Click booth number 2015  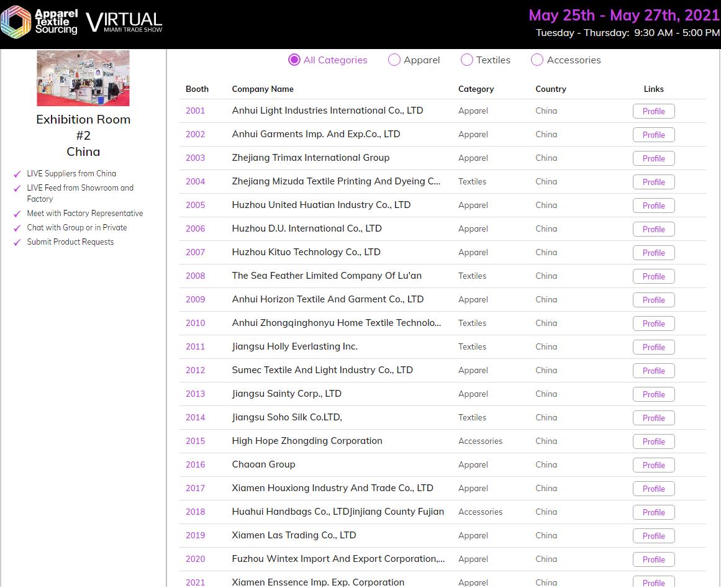coord(196,441)
